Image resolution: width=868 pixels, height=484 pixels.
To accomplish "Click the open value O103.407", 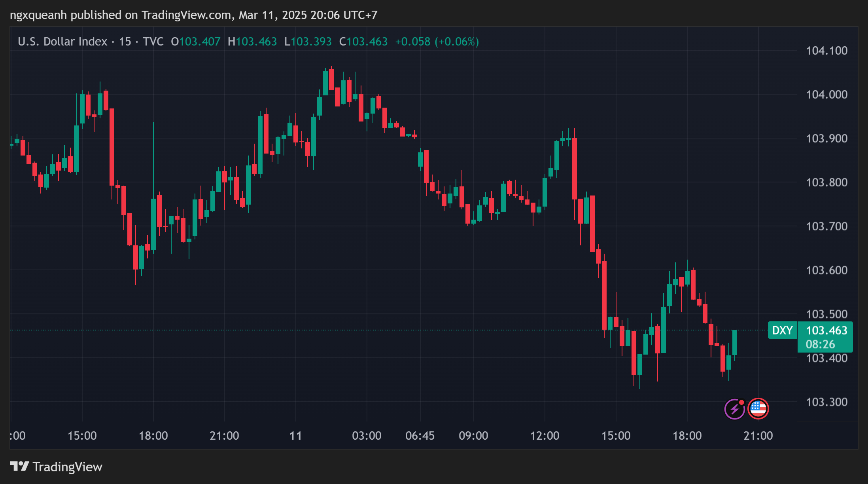I will (195, 42).
